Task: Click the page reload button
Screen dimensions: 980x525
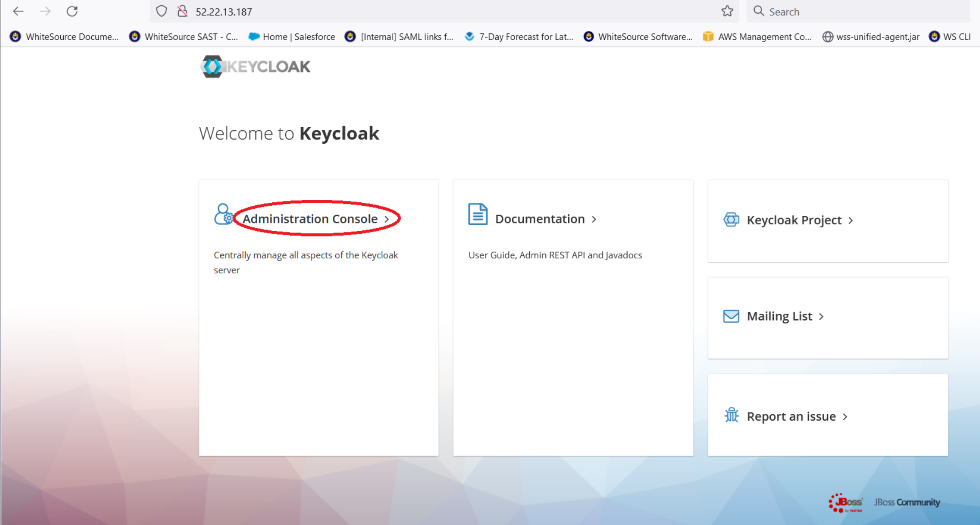Action: tap(72, 11)
